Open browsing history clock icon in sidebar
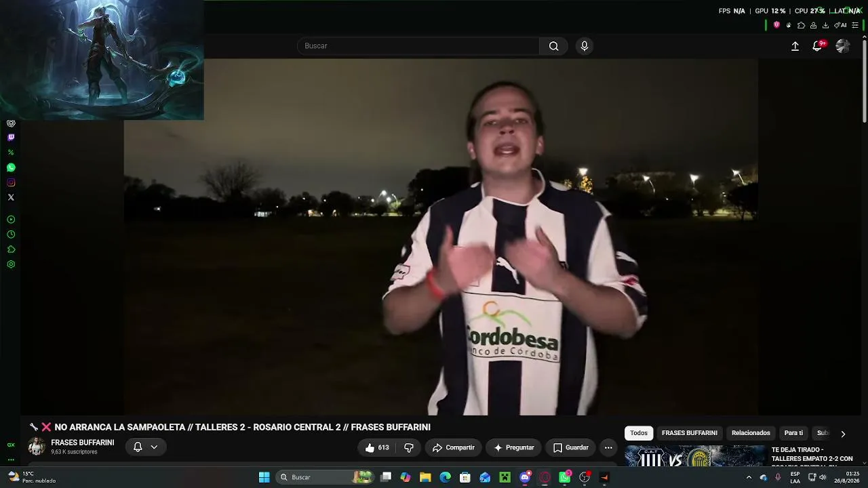The image size is (868, 488). click(11, 235)
